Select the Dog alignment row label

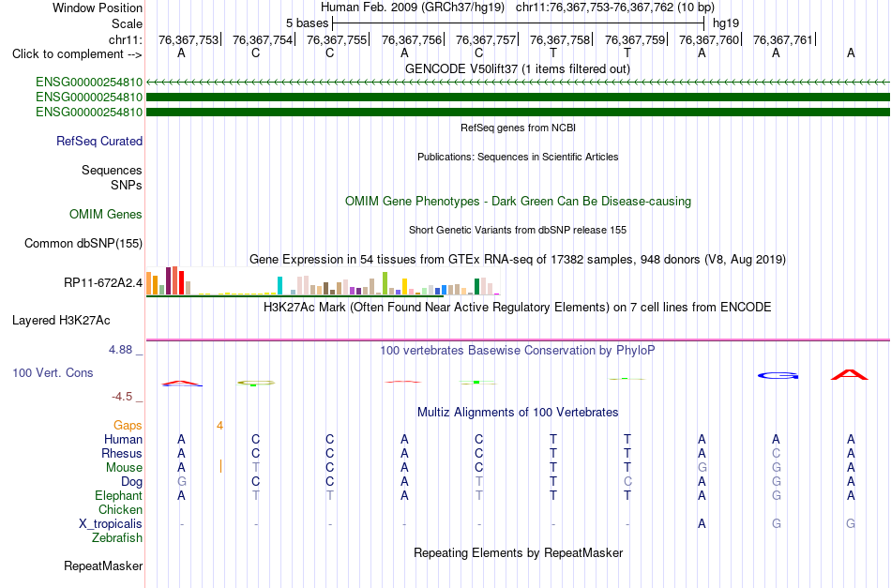tap(131, 482)
